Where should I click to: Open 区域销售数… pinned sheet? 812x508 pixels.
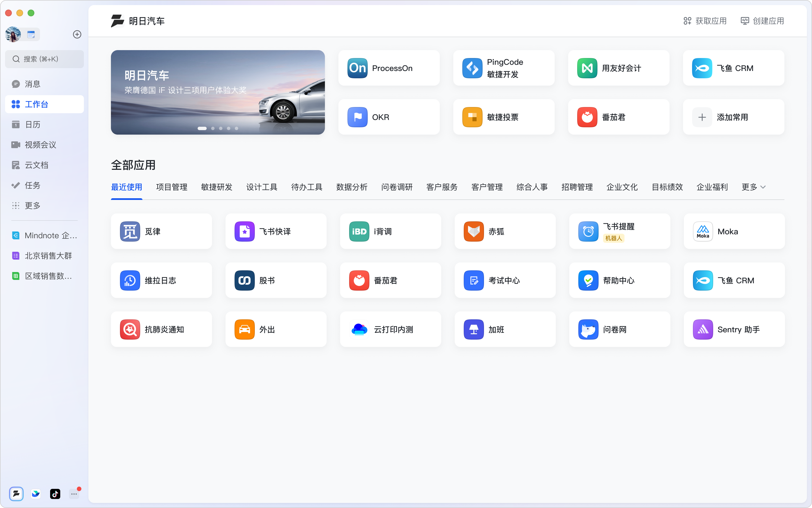pyautogui.click(x=44, y=276)
